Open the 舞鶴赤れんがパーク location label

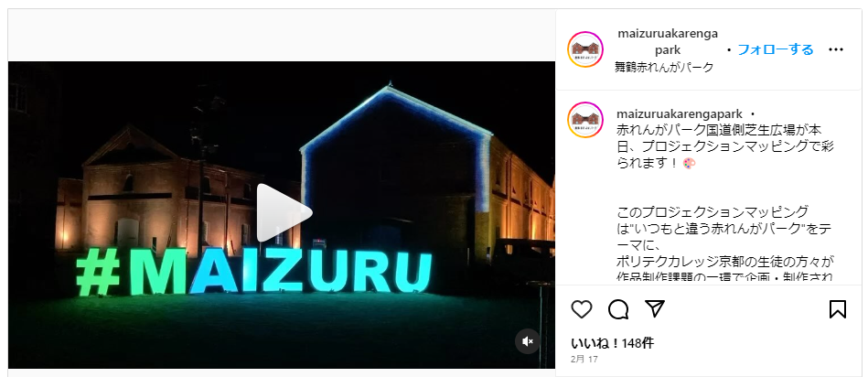[x=664, y=68]
